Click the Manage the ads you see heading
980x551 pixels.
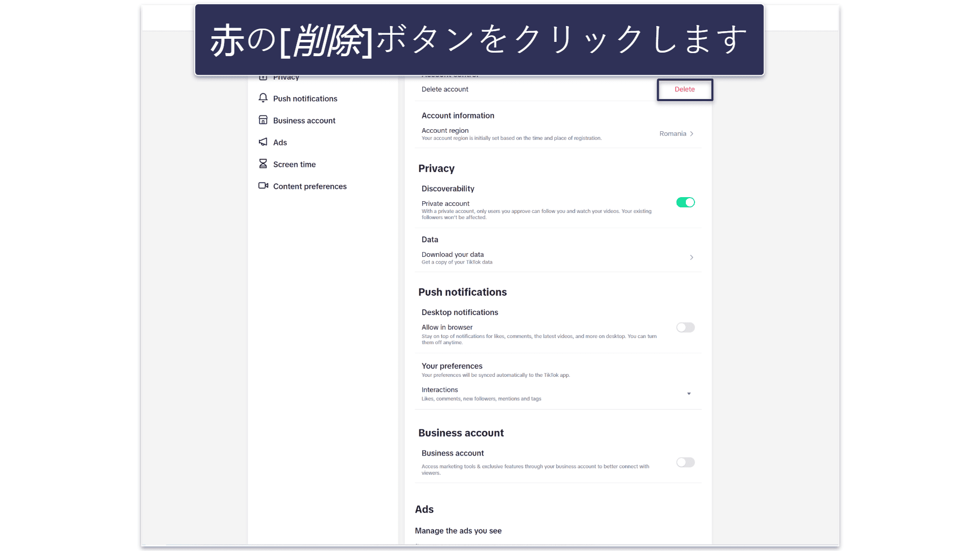pos(458,531)
